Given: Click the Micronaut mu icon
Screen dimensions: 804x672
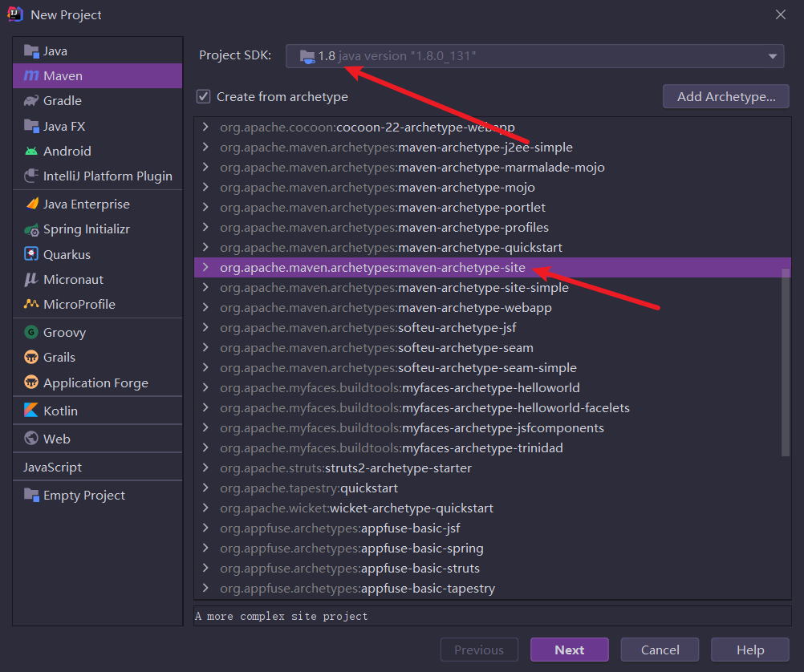Looking at the screenshot, I should pos(31,279).
